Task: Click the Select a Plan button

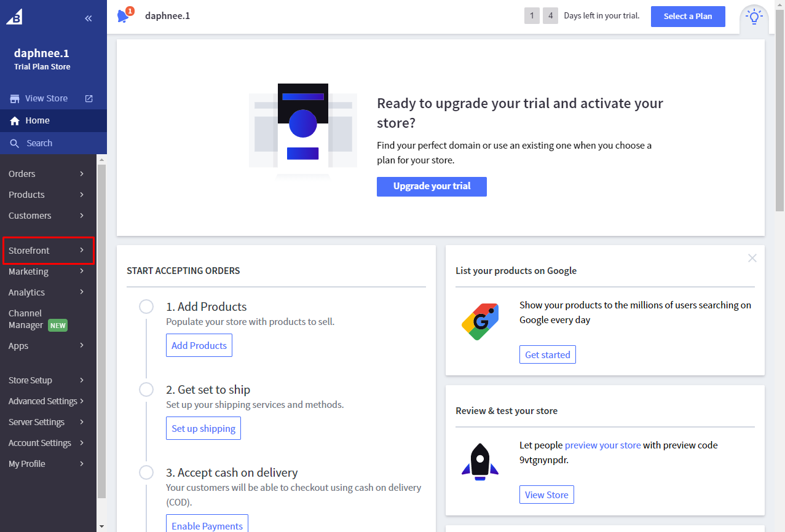Action: (688, 17)
